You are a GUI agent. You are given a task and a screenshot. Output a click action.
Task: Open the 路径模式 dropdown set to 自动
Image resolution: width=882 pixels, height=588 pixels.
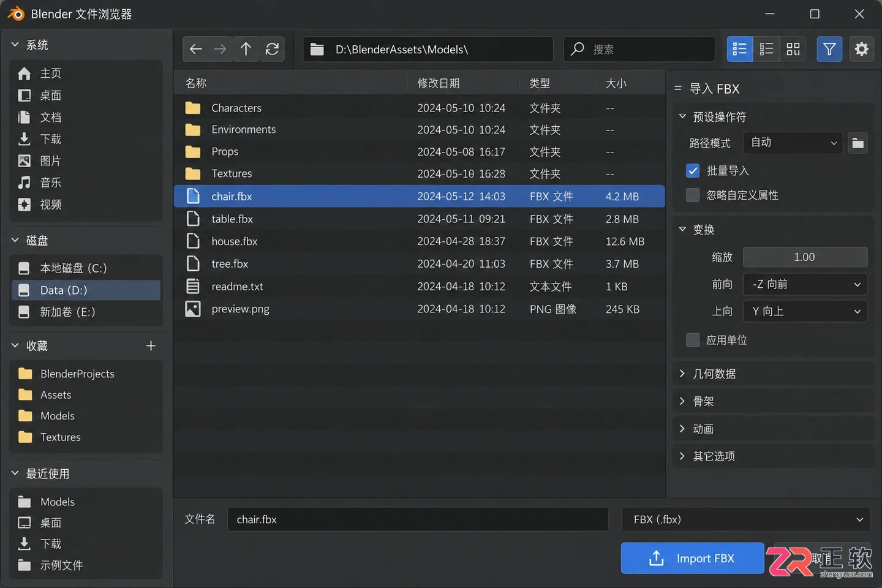(x=793, y=143)
